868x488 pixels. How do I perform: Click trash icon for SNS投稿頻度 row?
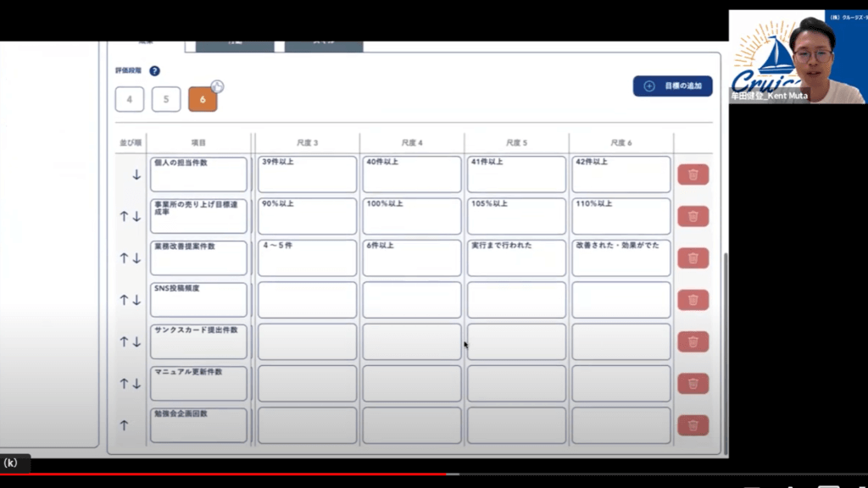point(693,300)
